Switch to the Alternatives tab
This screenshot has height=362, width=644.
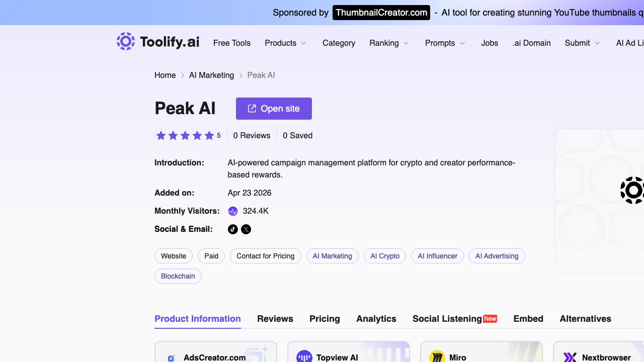coord(586,319)
